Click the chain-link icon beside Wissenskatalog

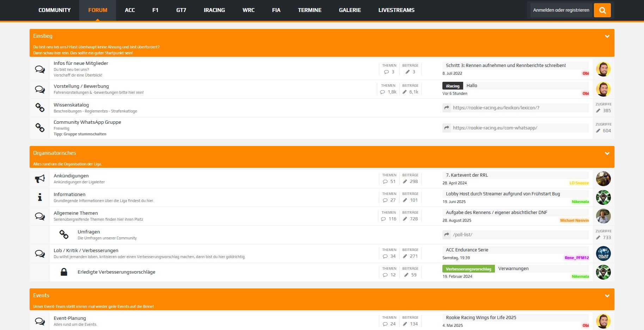pyautogui.click(x=40, y=108)
